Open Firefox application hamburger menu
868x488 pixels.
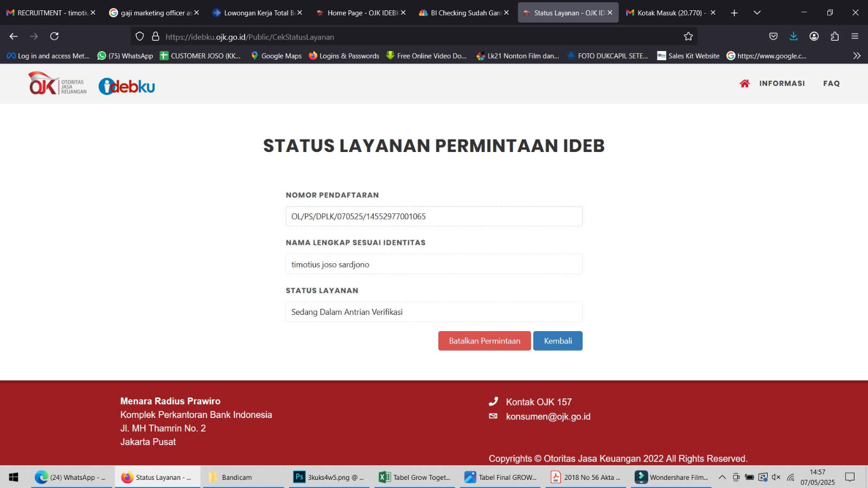855,36
